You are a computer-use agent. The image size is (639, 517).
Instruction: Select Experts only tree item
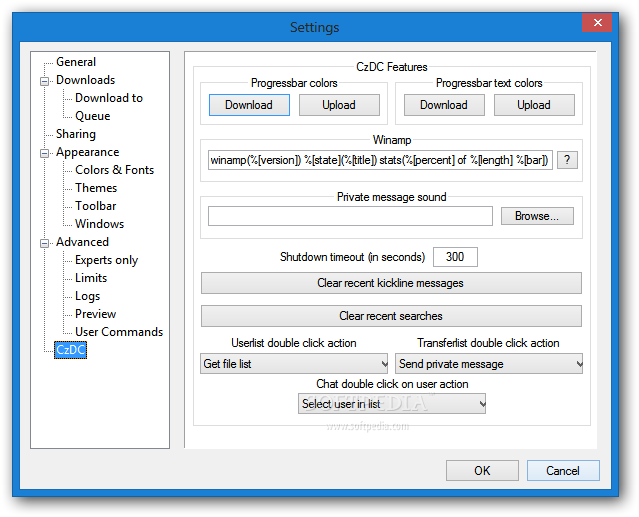pyautogui.click(x=106, y=260)
